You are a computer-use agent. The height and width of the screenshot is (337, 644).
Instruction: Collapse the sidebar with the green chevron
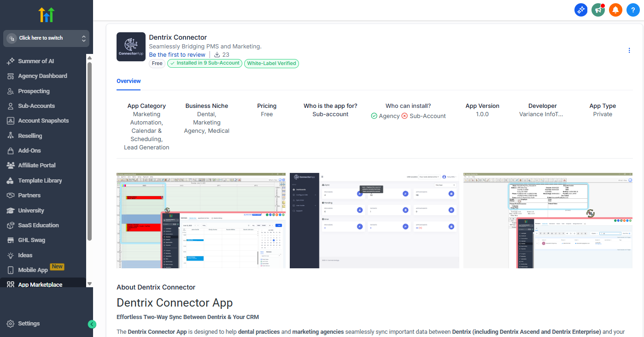(92, 324)
